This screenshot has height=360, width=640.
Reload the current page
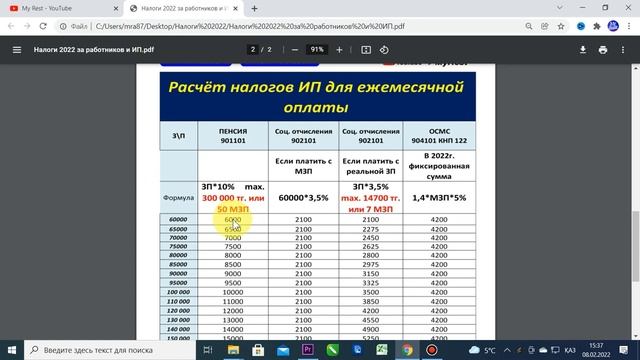point(43,26)
